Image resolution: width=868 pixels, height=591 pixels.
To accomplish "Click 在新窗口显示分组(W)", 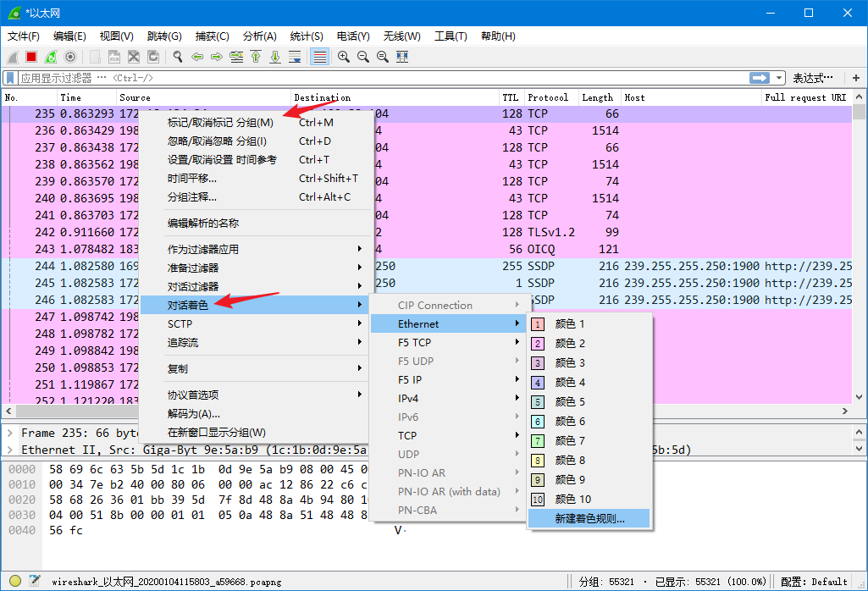I will point(255,433).
